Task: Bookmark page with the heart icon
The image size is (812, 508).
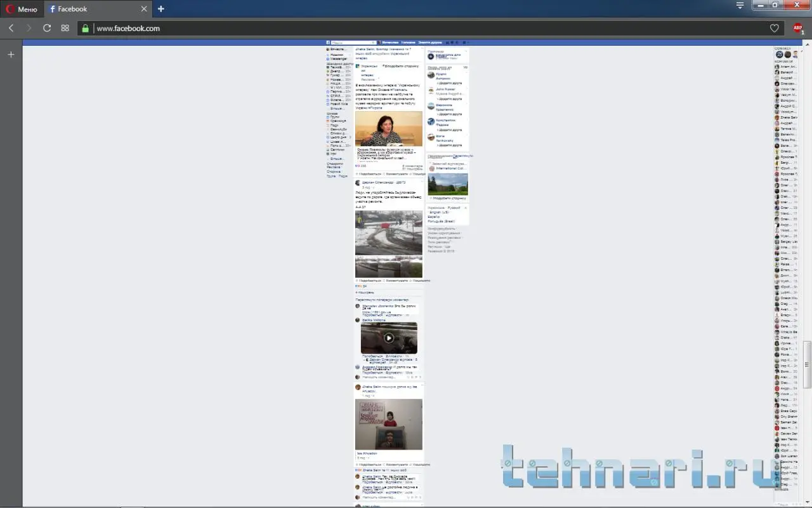Action: tap(774, 28)
